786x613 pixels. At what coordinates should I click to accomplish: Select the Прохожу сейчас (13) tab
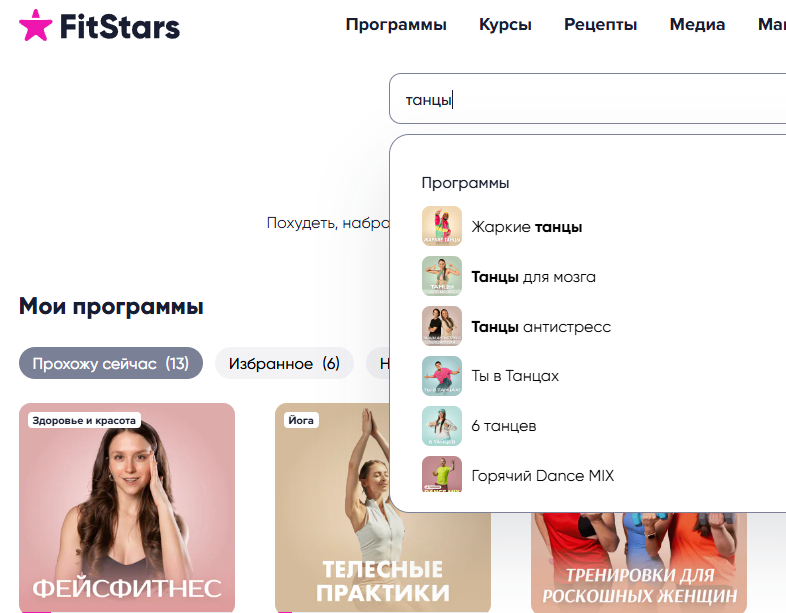[111, 363]
